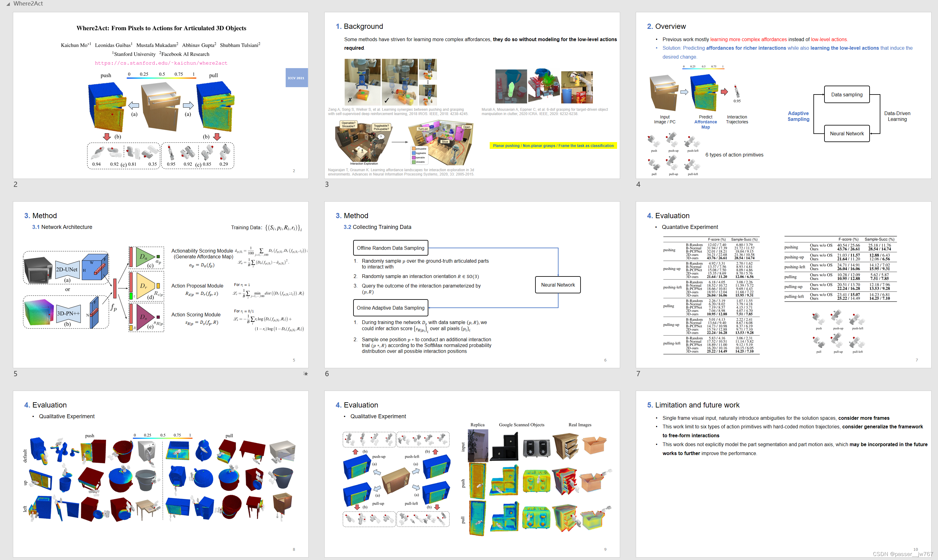Click the animation star indicator beside slide 5
This screenshot has width=938, height=560.
(x=306, y=373)
